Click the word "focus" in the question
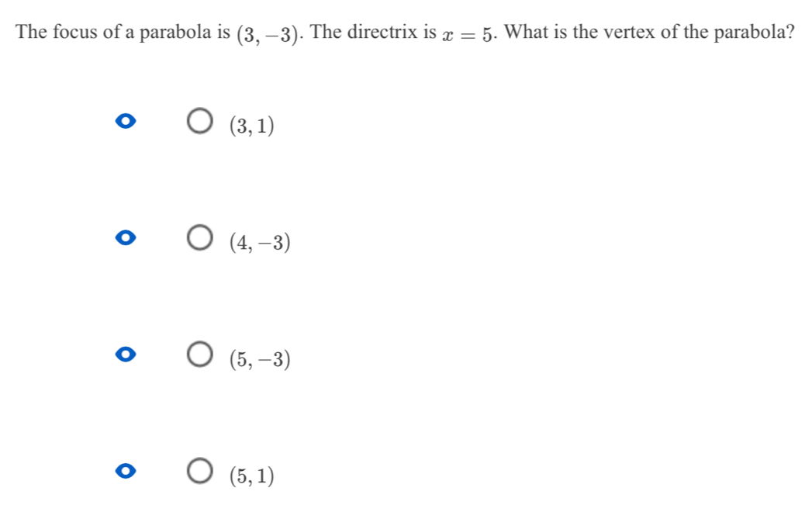This screenshot has width=812, height=505. [75, 32]
